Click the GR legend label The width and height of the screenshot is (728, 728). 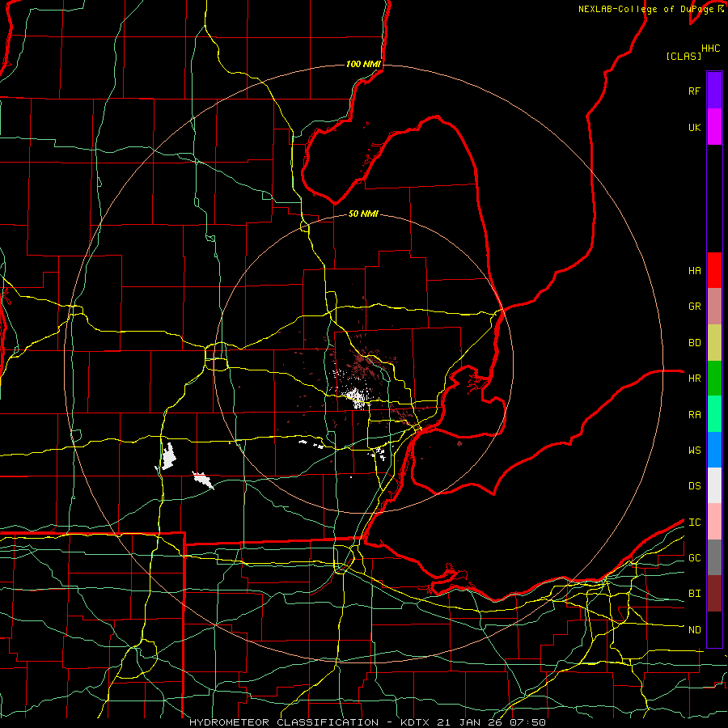click(694, 307)
